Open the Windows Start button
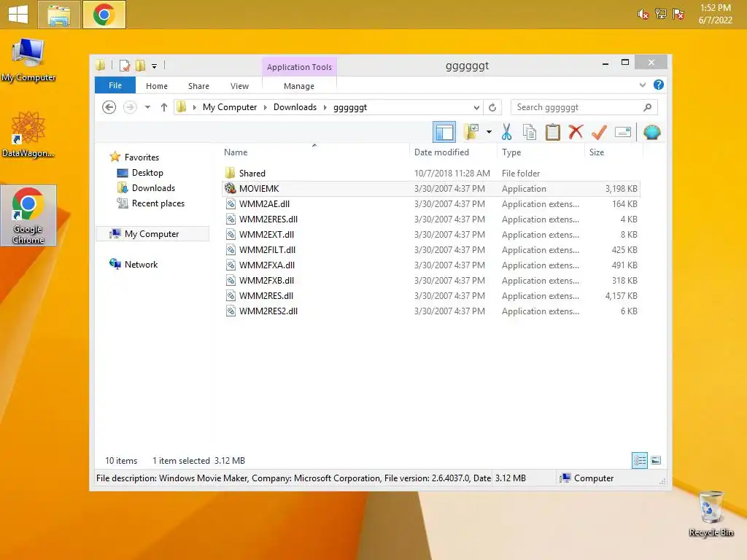This screenshot has width=747, height=560. point(18,15)
